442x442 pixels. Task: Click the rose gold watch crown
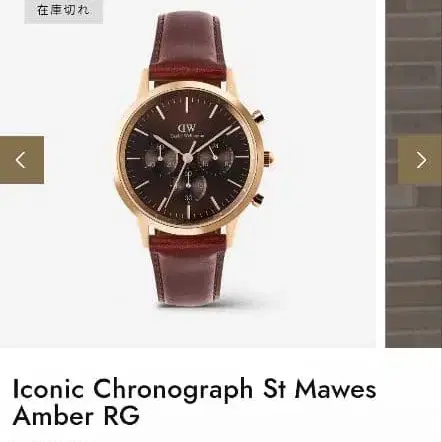pyautogui.click(x=268, y=158)
